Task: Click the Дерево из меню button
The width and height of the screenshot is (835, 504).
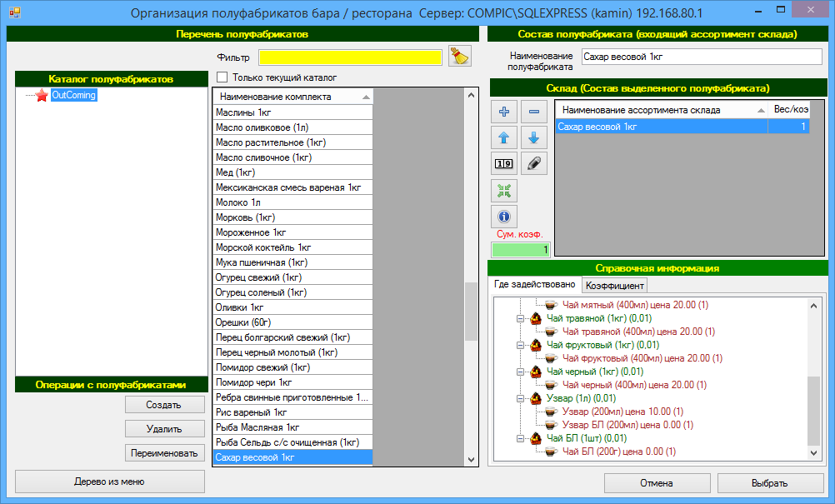Action: 110,482
